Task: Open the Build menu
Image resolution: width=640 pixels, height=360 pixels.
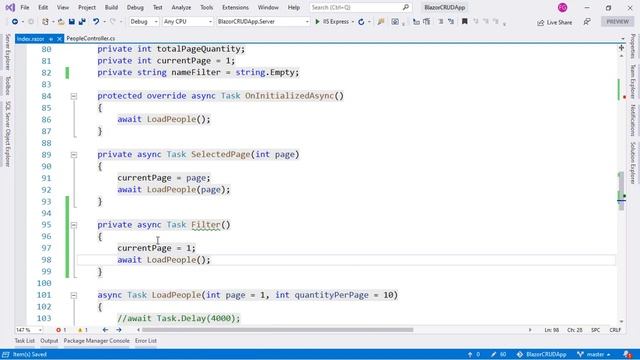Action: click(111, 7)
